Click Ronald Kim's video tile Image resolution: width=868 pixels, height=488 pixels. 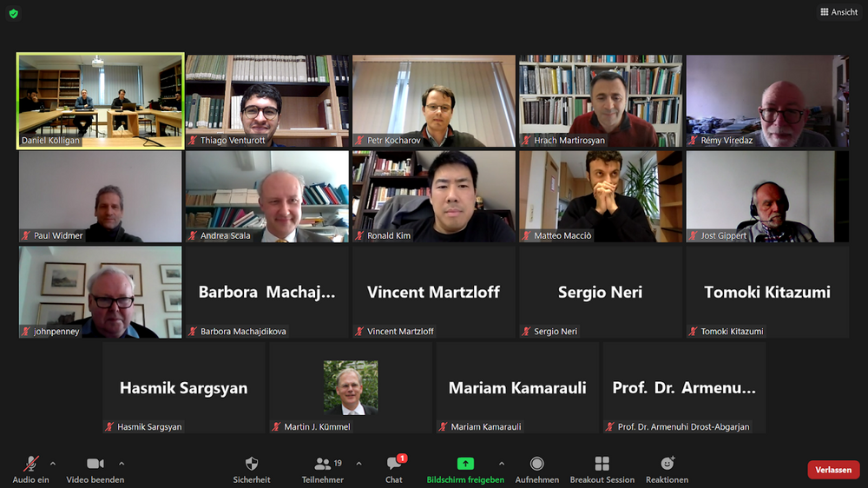[x=433, y=196]
